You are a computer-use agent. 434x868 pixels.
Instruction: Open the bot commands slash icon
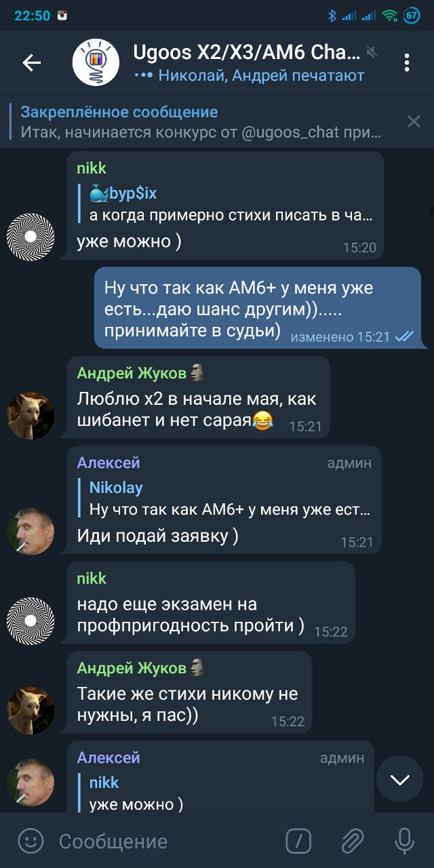(x=298, y=842)
